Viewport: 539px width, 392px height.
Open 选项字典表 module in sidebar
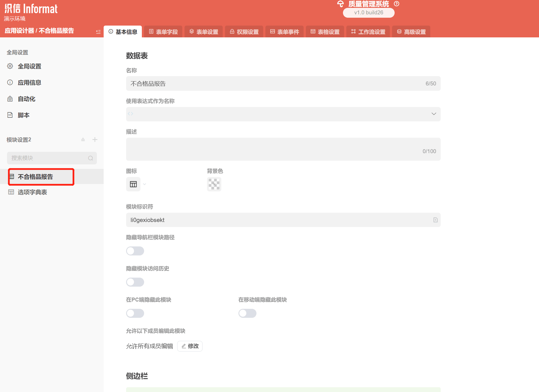[32, 192]
